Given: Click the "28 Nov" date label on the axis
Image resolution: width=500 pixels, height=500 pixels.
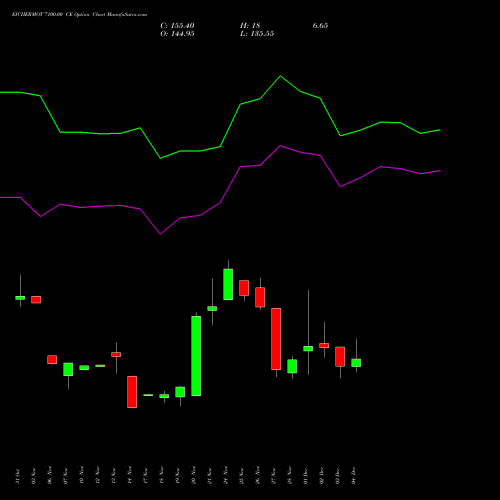Looking at the screenshot, I should [290, 476].
